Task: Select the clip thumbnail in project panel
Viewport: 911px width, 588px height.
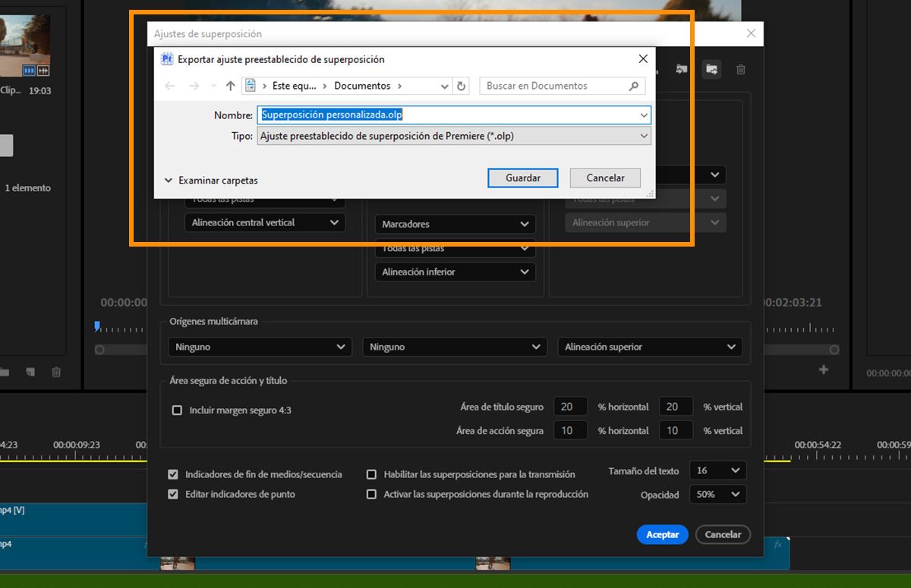Action: (25, 46)
